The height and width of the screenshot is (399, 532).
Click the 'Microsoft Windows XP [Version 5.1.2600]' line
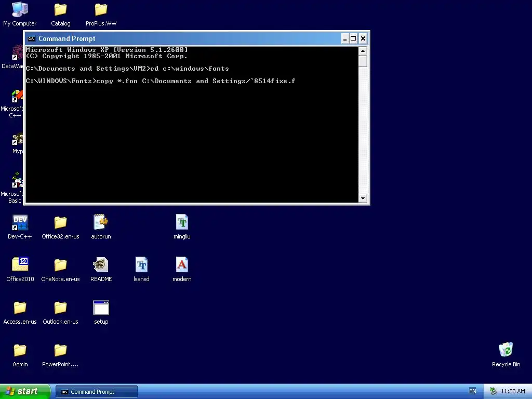pos(107,50)
